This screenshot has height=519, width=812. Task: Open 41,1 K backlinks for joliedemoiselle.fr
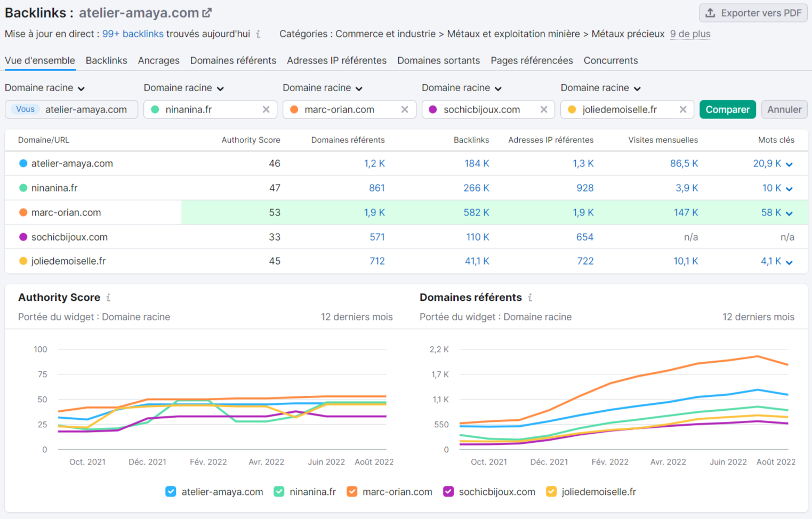477,261
